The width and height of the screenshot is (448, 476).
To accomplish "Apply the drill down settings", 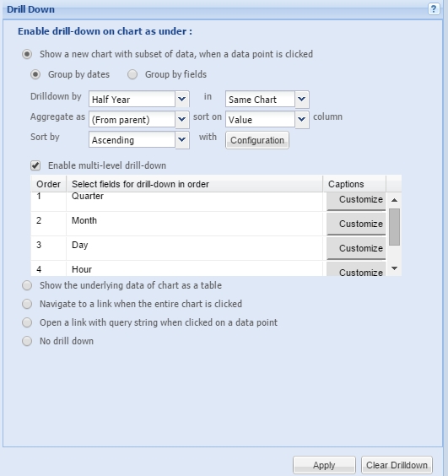I will [x=324, y=465].
